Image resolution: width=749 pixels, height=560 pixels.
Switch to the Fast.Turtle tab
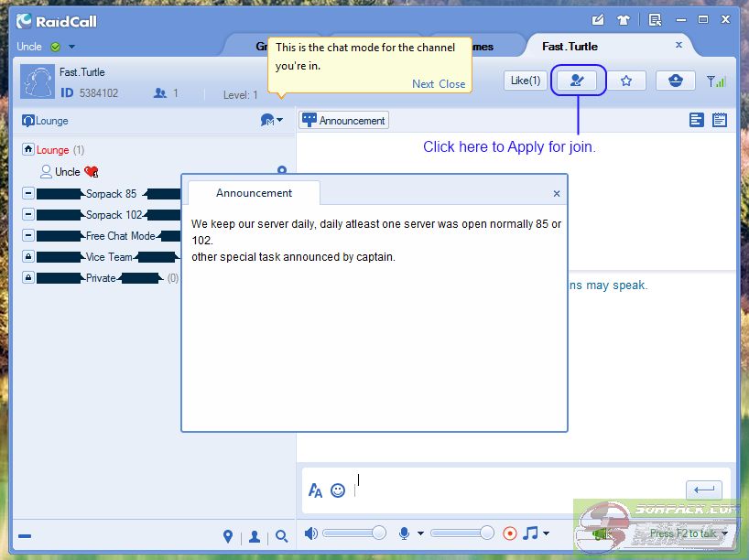tap(570, 47)
